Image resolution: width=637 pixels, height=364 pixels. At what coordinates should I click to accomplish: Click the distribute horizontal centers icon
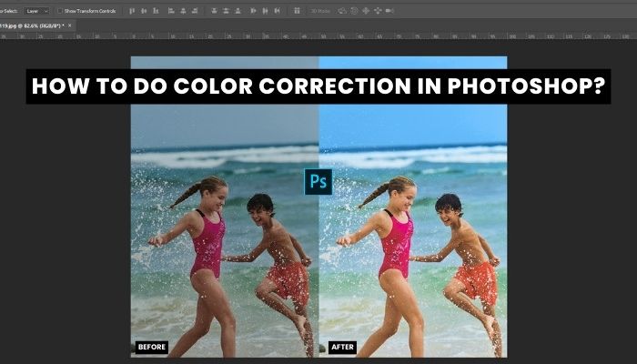point(266,11)
